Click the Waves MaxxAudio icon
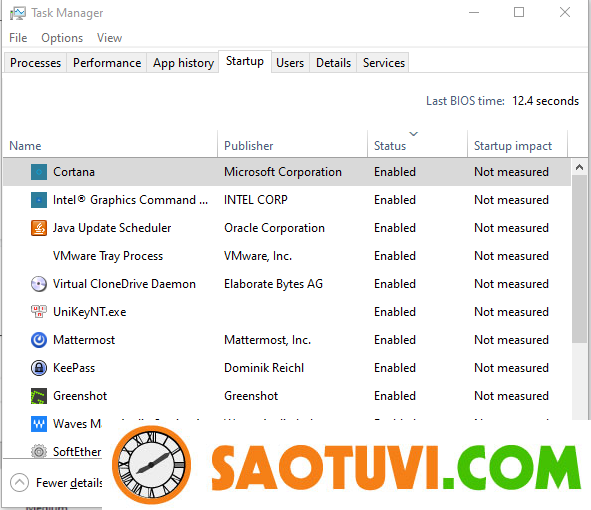This screenshot has width=591, height=510. (39, 424)
